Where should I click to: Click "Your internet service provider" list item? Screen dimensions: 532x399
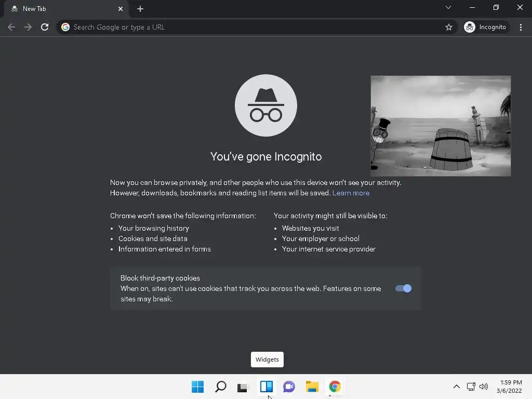tap(329, 249)
